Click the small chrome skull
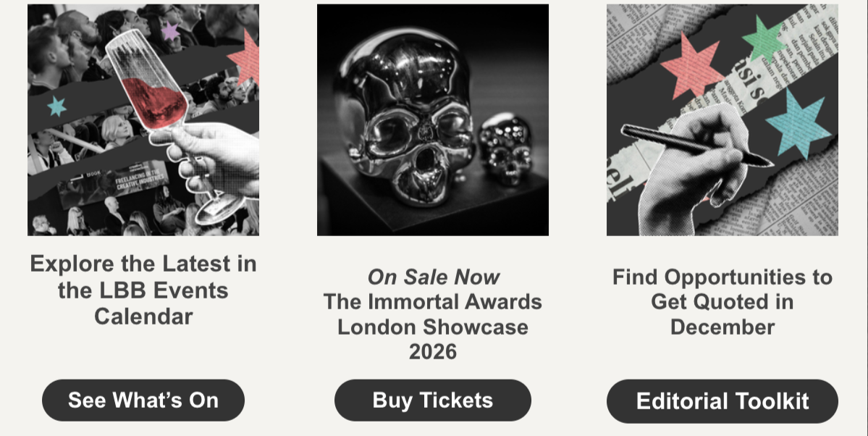The height and width of the screenshot is (436, 868). pyautogui.click(x=505, y=150)
